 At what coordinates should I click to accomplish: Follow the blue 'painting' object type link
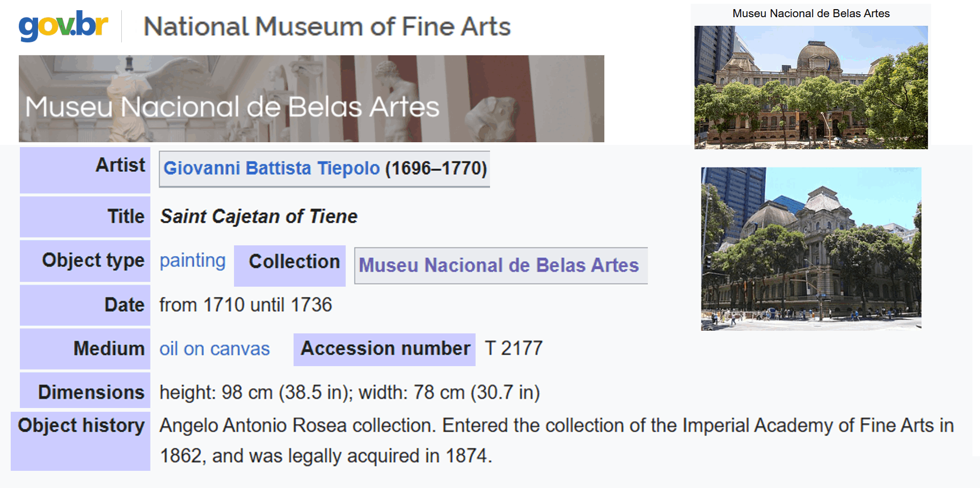(x=192, y=260)
